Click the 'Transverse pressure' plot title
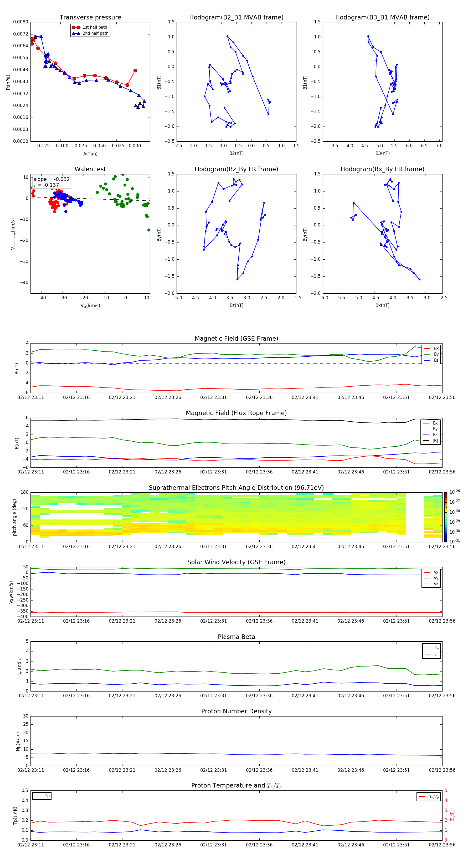The height and width of the screenshot is (868, 473). [90, 18]
